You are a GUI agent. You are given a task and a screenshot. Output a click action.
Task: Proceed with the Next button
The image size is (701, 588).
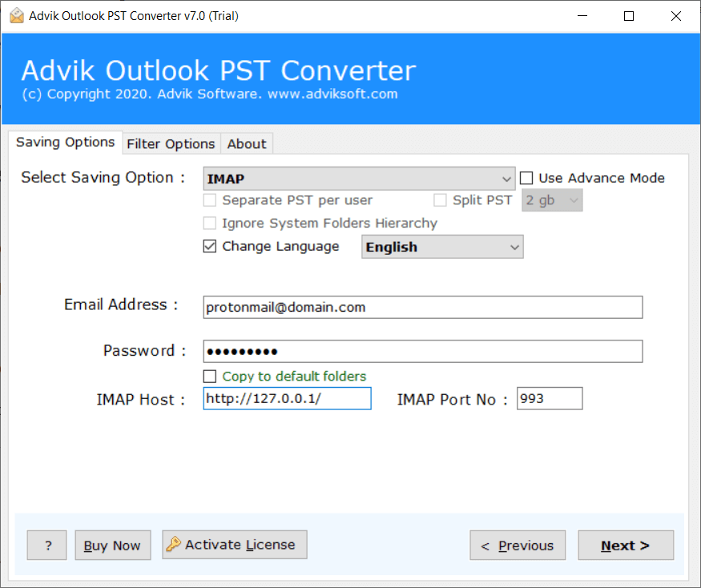(x=626, y=545)
